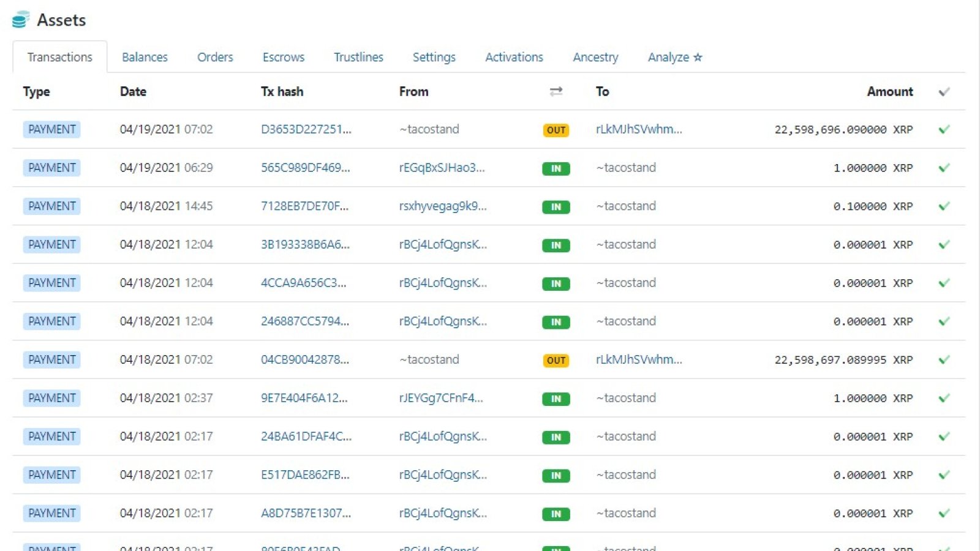Open the Activations tab

tap(514, 57)
